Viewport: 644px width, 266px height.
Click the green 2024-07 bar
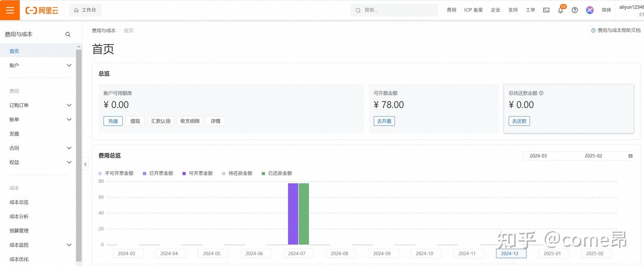304,214
